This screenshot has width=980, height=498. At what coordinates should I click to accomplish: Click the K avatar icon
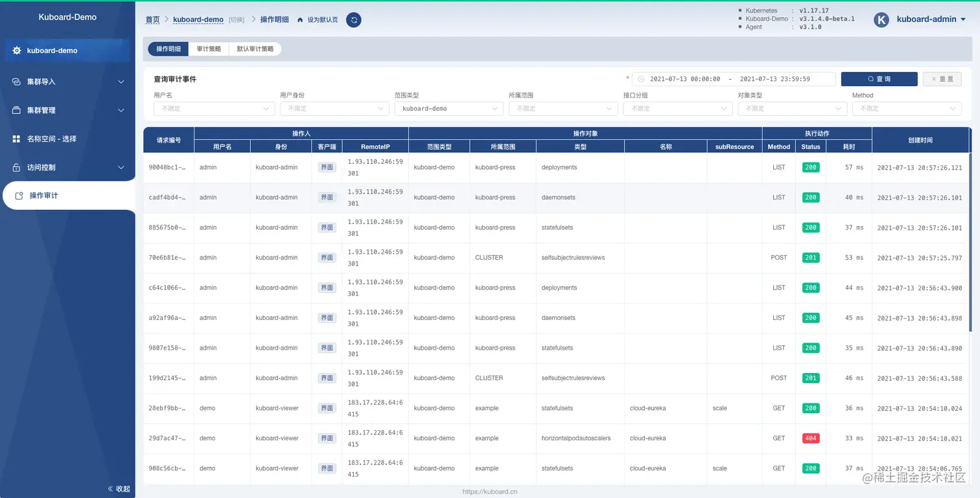[x=881, y=19]
